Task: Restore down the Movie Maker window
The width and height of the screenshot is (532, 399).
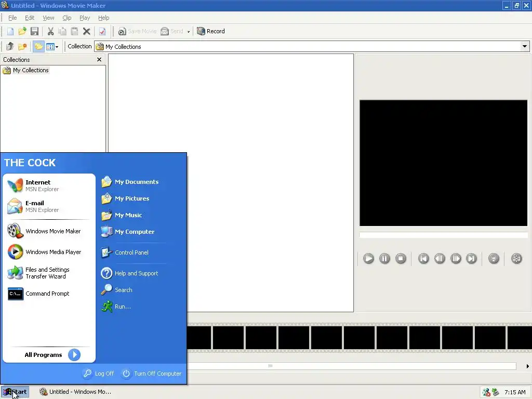Action: point(516,5)
